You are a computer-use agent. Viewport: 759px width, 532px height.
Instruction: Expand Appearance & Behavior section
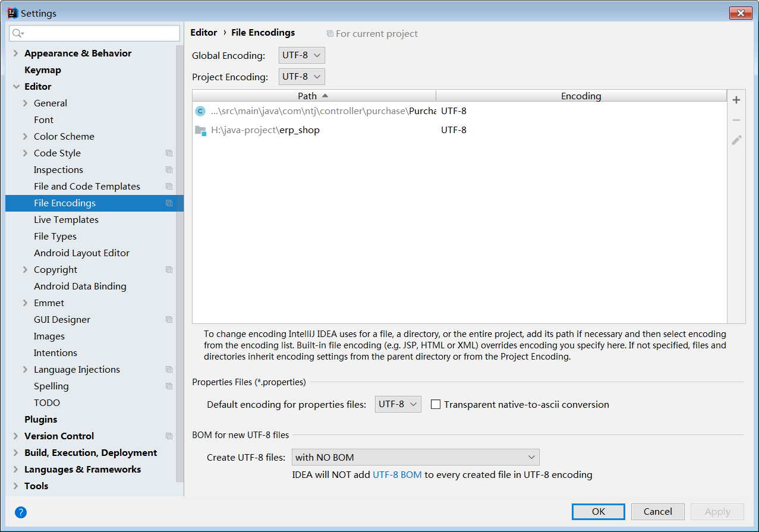click(15, 53)
